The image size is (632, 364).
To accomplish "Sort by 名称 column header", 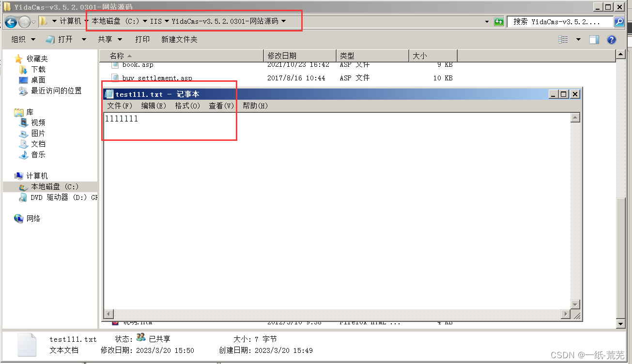I will 182,56.
